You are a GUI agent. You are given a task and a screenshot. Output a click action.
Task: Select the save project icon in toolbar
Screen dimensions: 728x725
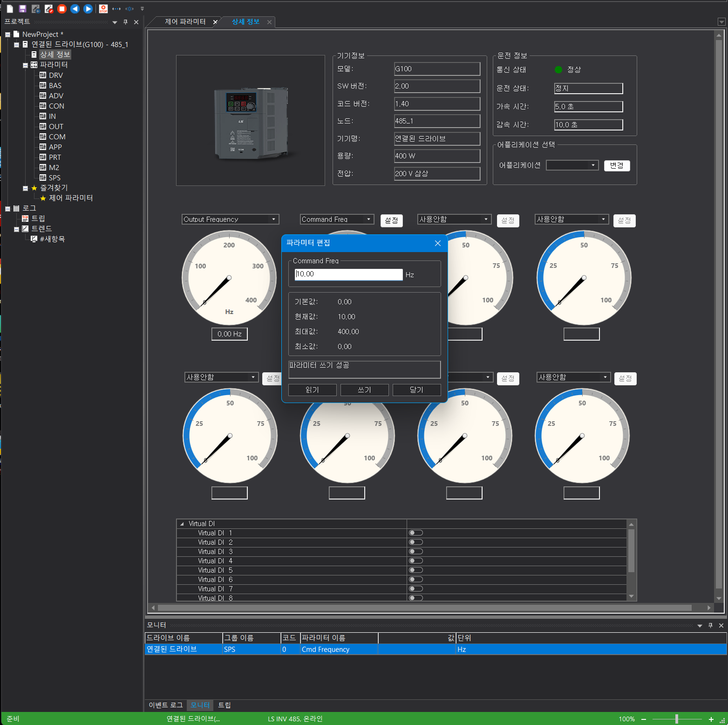[22, 8]
